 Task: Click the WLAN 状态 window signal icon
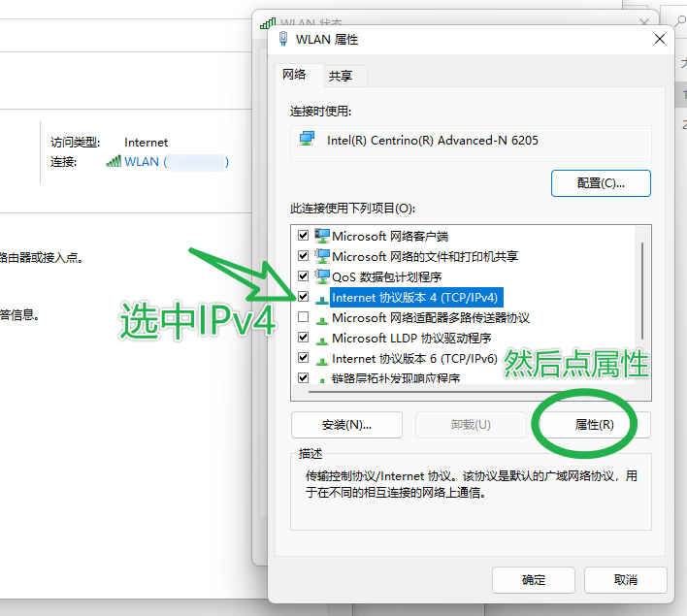coord(268,23)
